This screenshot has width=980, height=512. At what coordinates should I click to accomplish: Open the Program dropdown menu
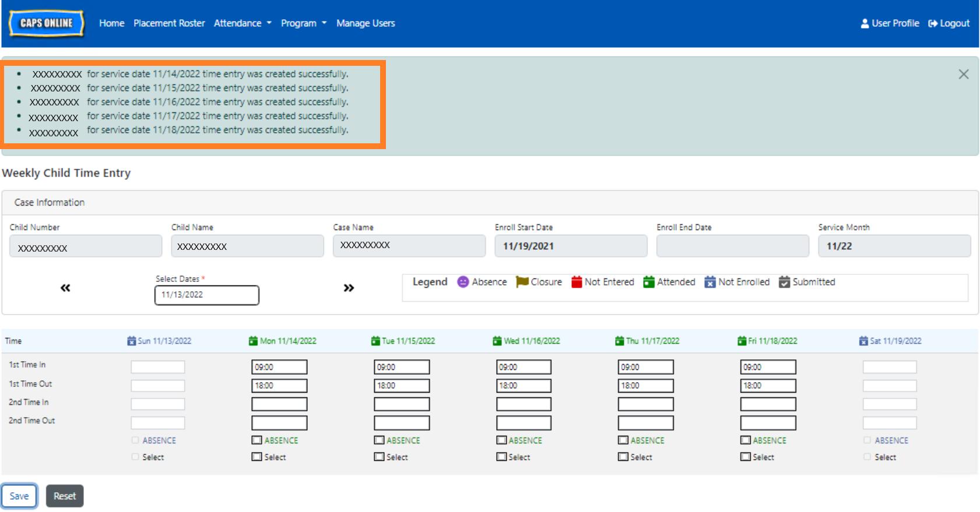303,23
